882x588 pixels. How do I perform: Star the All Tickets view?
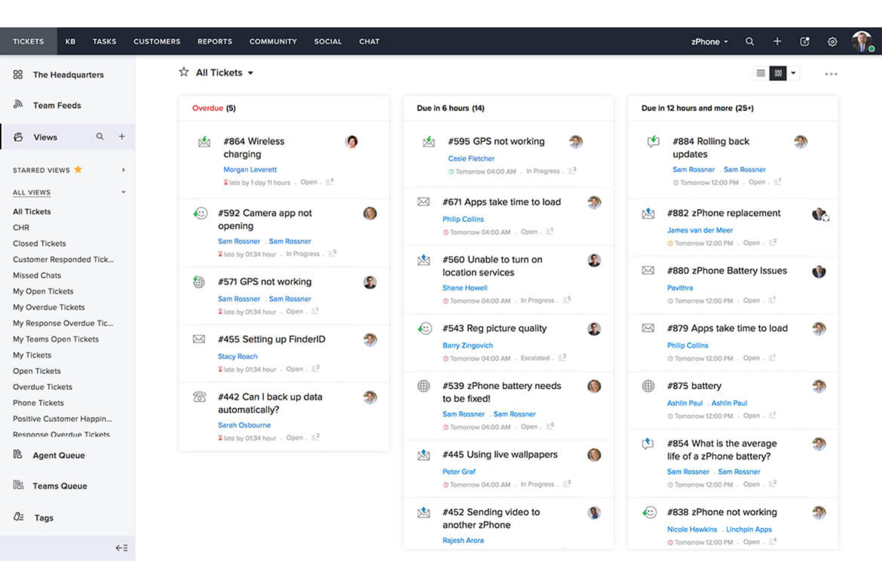pyautogui.click(x=184, y=72)
